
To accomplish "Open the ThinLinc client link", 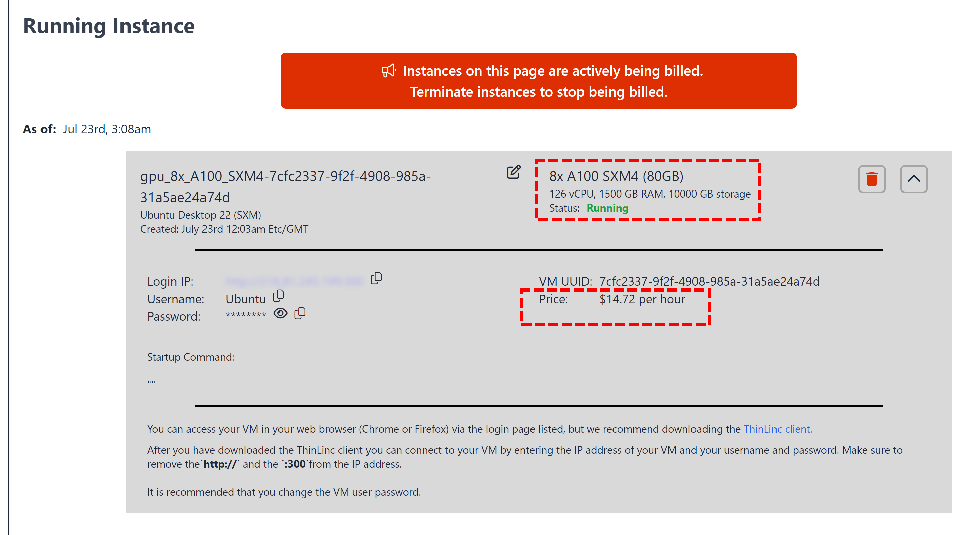I will 778,429.
